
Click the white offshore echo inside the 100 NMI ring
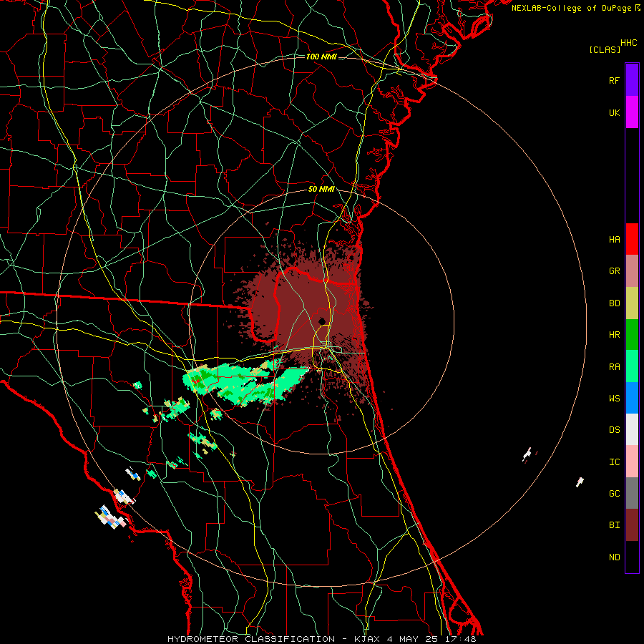click(x=527, y=454)
